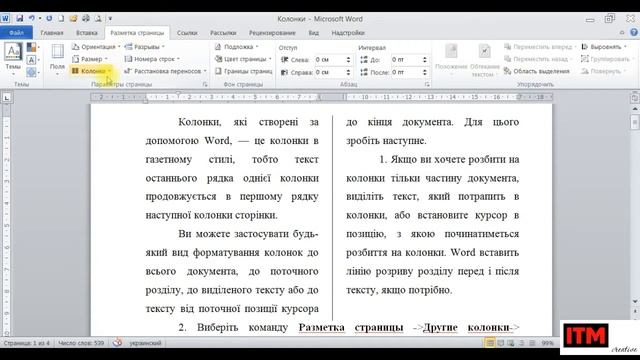The height and width of the screenshot is (360, 640).
Task: Open the Ориентация dropdown
Action: [x=96, y=47]
